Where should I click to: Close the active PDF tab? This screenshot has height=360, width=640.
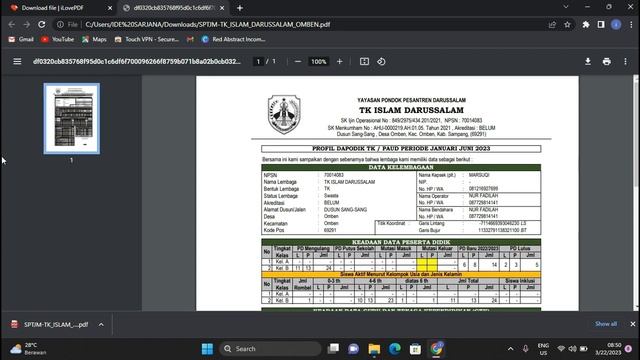tap(222, 8)
